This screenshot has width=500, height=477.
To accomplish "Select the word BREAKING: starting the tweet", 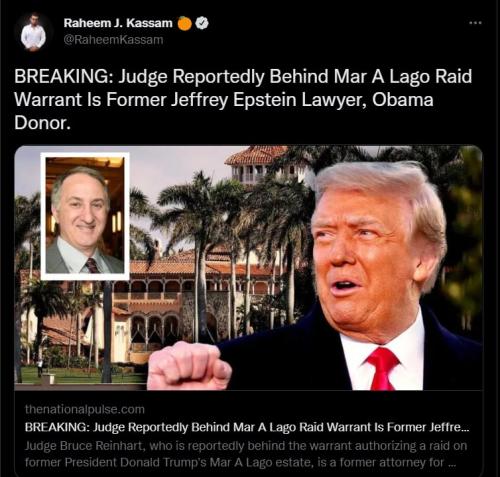I will tap(64, 76).
